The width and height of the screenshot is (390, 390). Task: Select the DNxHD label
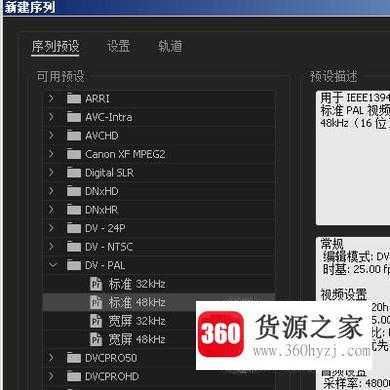point(102,191)
